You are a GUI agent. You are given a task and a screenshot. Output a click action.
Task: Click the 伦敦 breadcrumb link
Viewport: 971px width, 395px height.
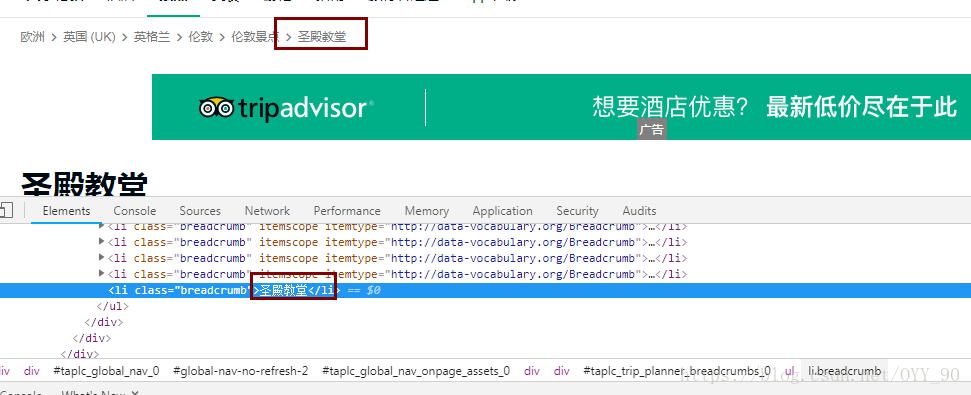pyautogui.click(x=200, y=37)
